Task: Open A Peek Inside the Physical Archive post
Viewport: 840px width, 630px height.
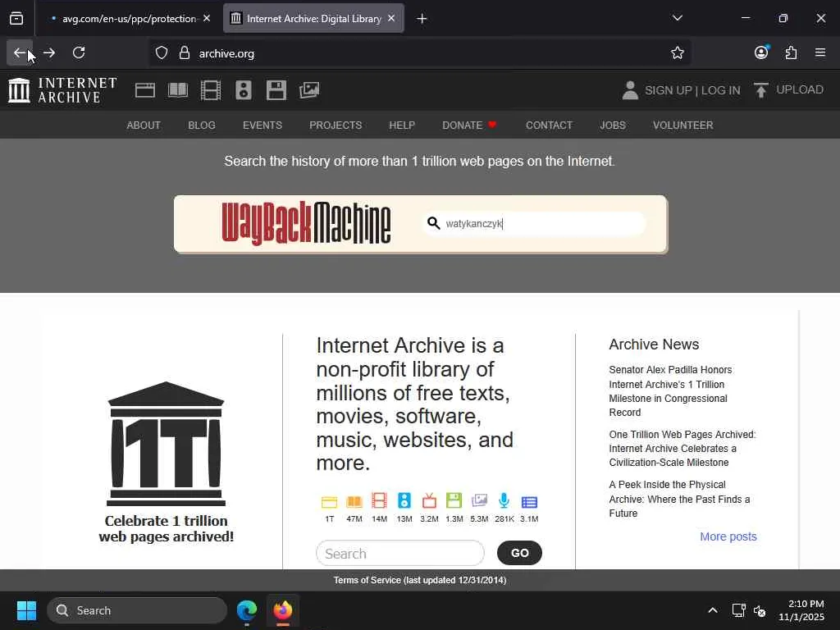Action: (x=679, y=499)
